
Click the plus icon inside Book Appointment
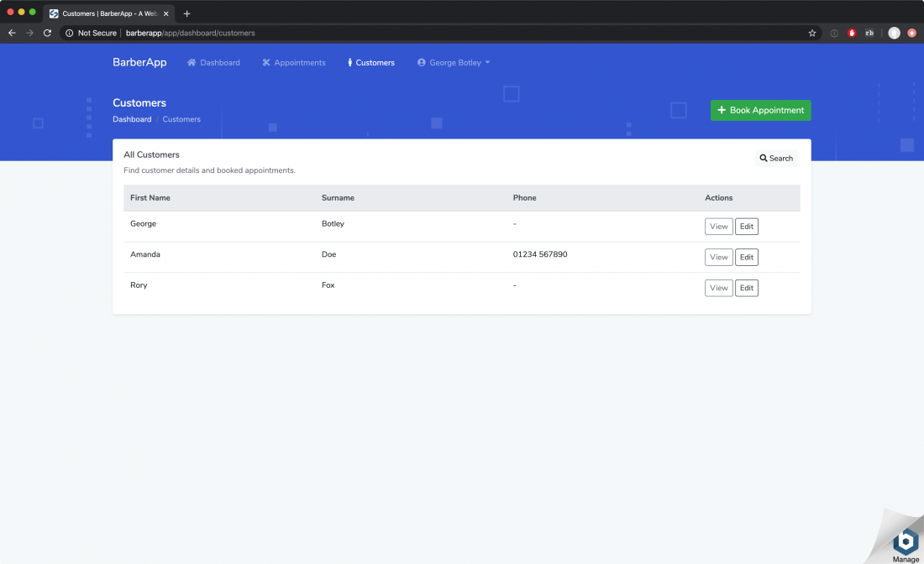(x=722, y=110)
